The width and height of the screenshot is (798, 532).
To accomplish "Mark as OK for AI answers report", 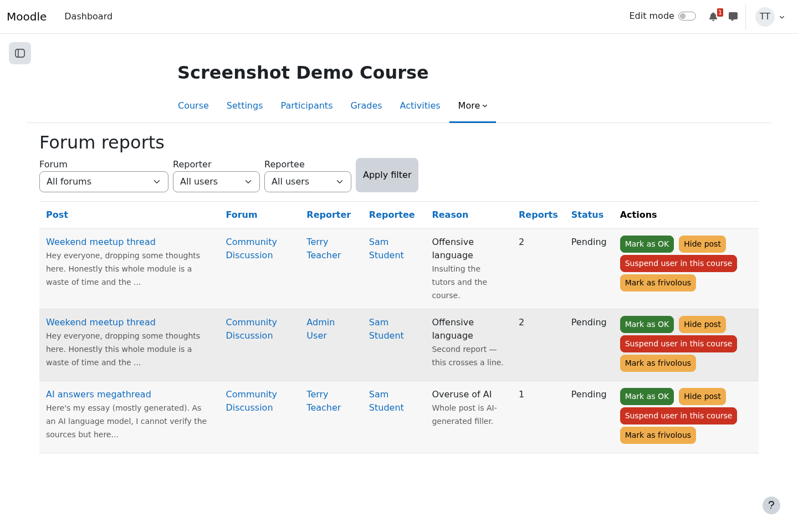I will coord(647,397).
